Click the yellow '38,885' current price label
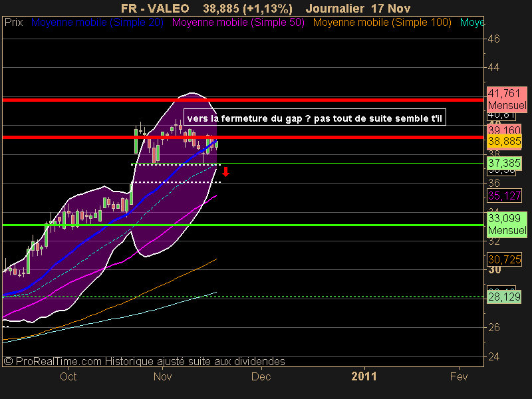Screen dimensions: 532x399 (x=504, y=141)
